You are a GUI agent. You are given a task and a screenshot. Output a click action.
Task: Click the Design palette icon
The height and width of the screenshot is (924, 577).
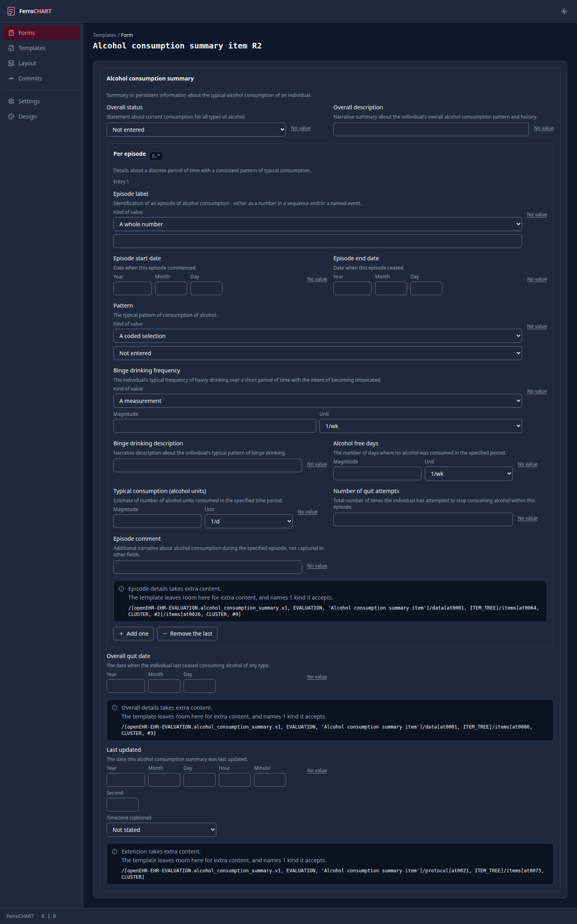click(11, 117)
